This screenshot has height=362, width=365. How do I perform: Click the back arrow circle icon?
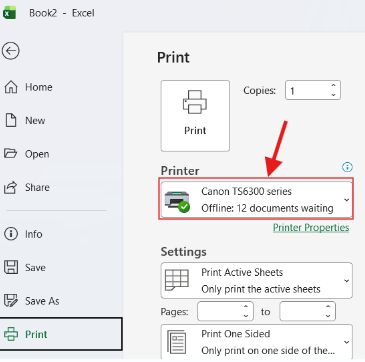click(x=11, y=51)
